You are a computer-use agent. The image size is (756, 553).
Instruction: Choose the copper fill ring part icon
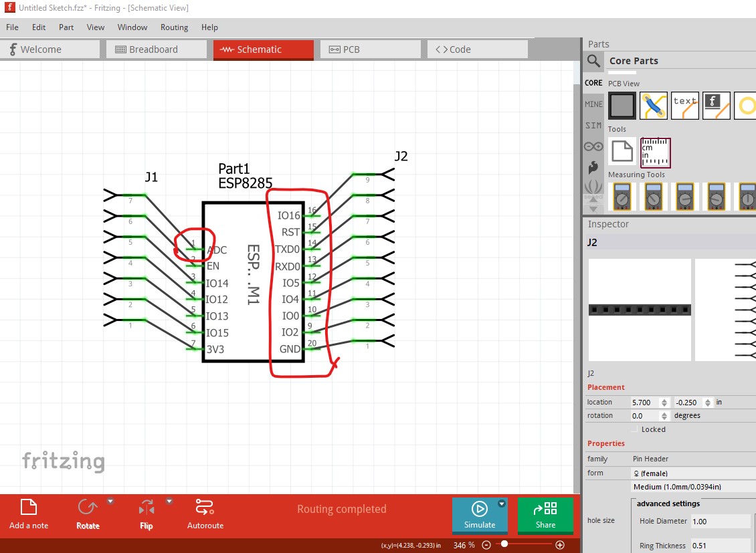coord(745,106)
